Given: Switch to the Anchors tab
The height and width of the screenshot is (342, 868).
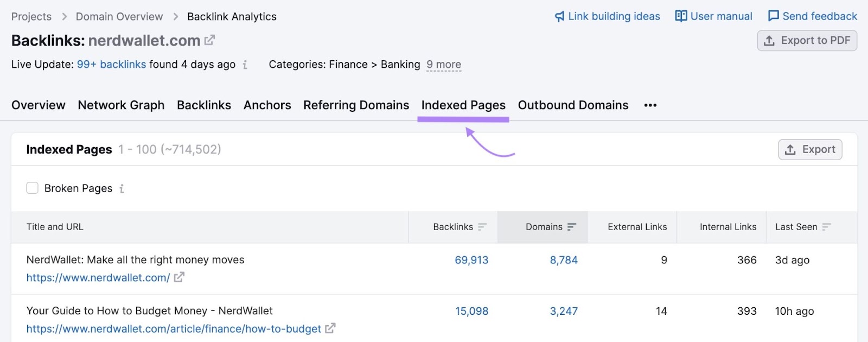Looking at the screenshot, I should [267, 105].
